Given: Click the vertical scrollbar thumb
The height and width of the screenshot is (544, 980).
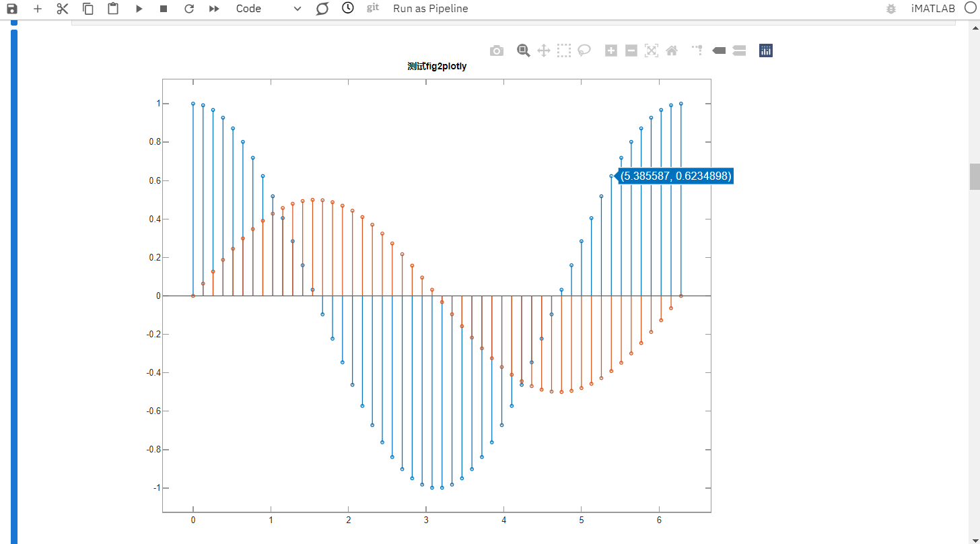Looking at the screenshot, I should 974,176.
